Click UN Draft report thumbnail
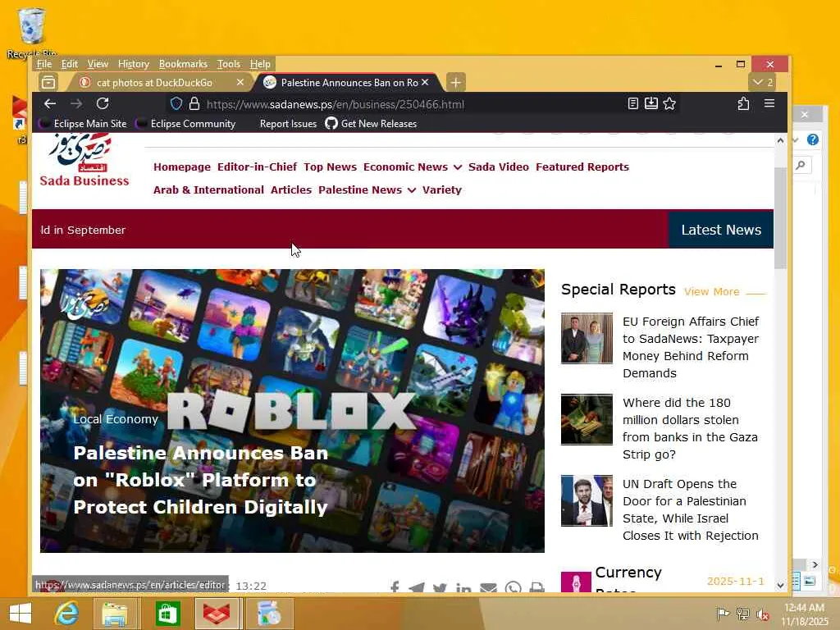This screenshot has width=840, height=630. point(587,500)
